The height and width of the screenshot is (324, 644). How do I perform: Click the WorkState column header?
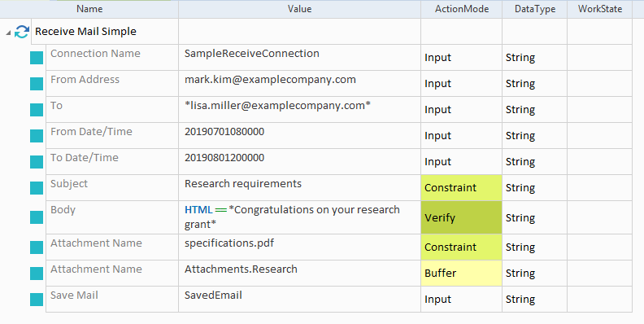[599, 9]
